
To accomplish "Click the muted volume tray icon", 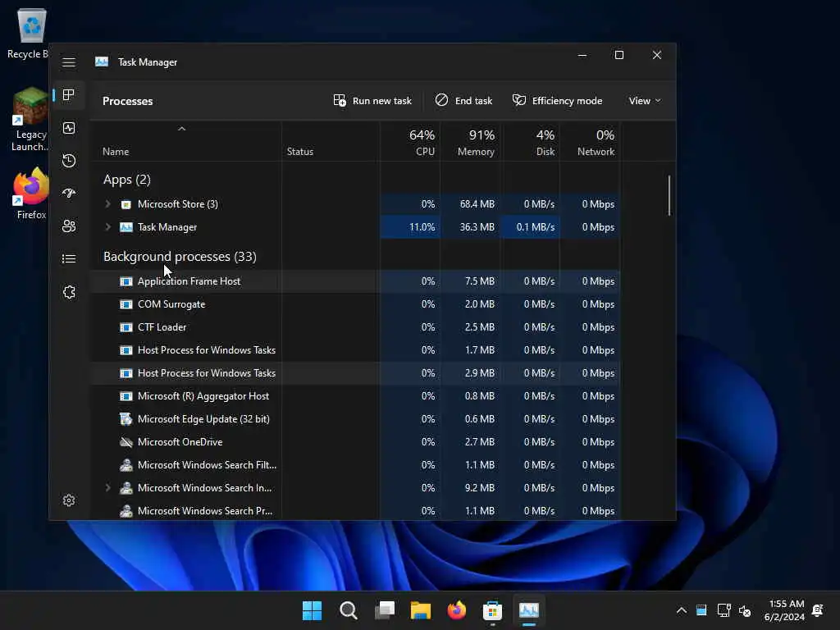I will 745,610.
